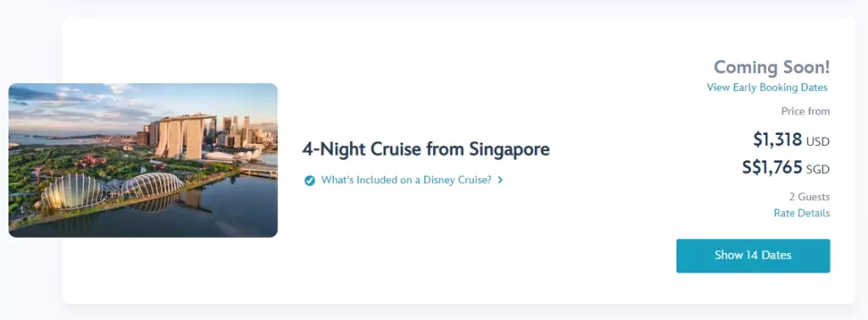Click the $1,318 USD price
The height and width of the screenshot is (320, 868).
[x=791, y=140]
